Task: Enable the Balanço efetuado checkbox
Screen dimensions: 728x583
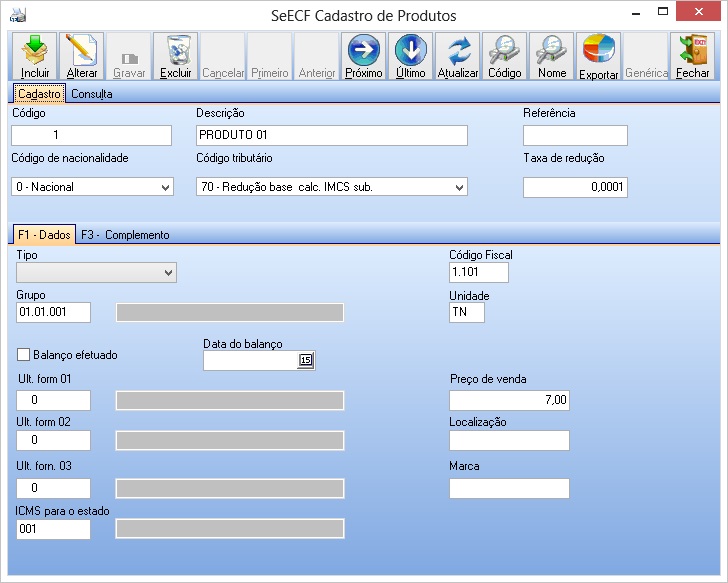Action: coord(24,354)
